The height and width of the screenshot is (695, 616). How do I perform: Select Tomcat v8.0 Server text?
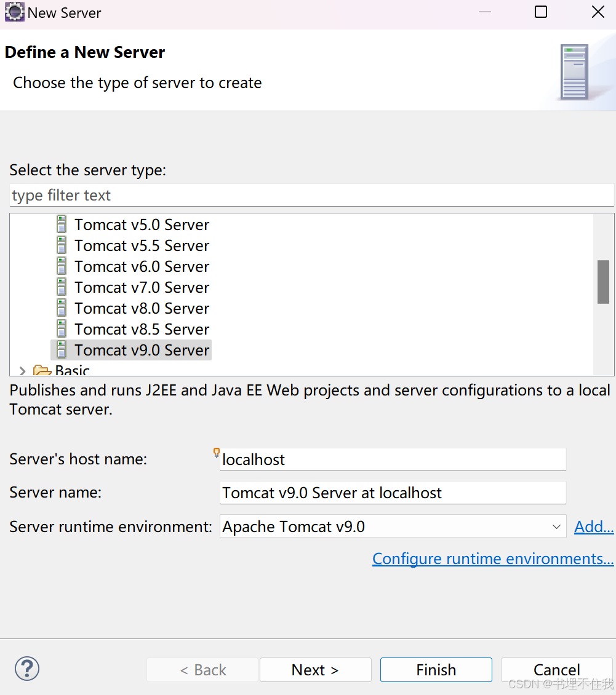(x=142, y=308)
